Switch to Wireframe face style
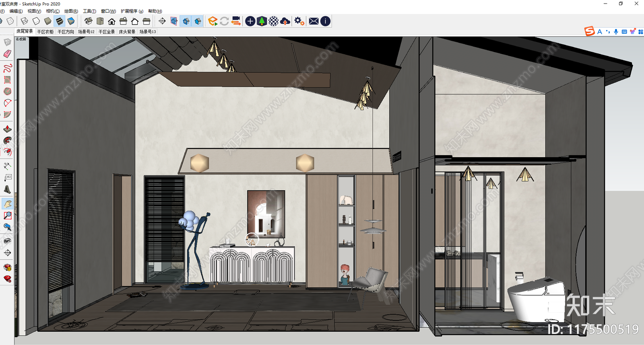Screen dimensions: 644x345 point(25,21)
